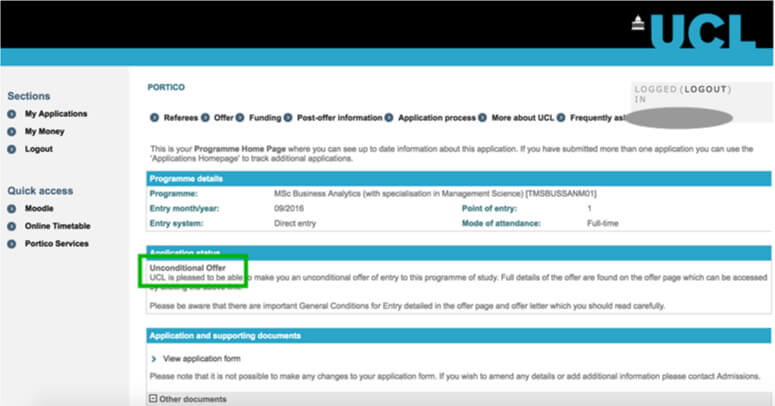Image resolution: width=775 pixels, height=406 pixels.
Task: Click the PORTICO heading
Action: coord(166,88)
